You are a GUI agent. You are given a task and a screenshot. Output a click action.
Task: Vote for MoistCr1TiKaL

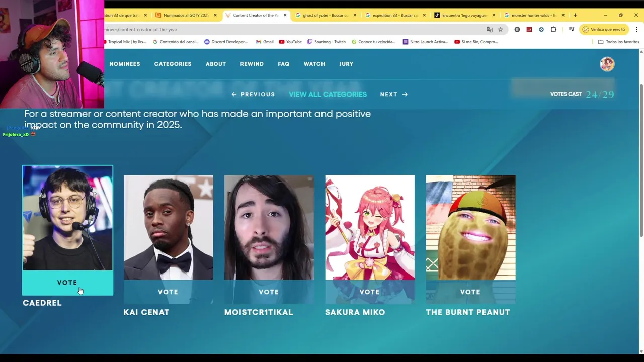pos(269,292)
